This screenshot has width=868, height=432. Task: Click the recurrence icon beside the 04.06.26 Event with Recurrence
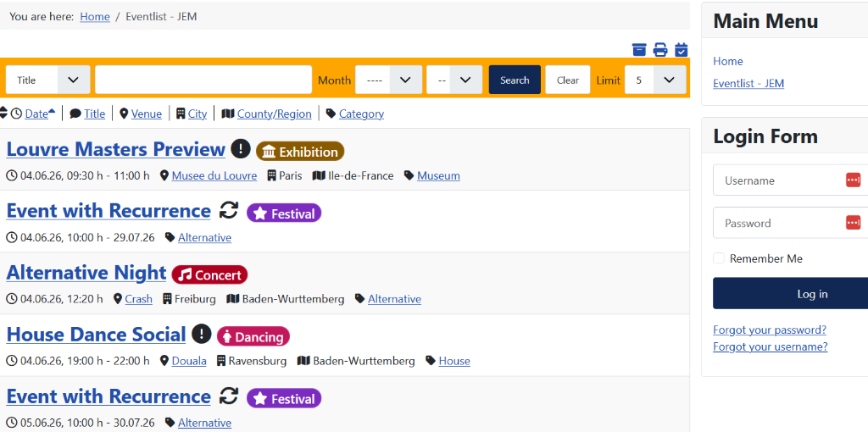click(x=229, y=210)
